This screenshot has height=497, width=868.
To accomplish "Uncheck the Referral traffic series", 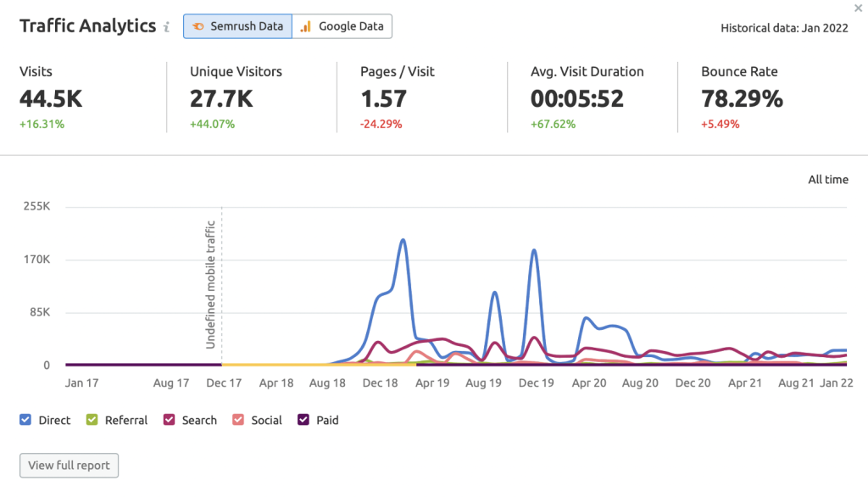I will coord(92,420).
